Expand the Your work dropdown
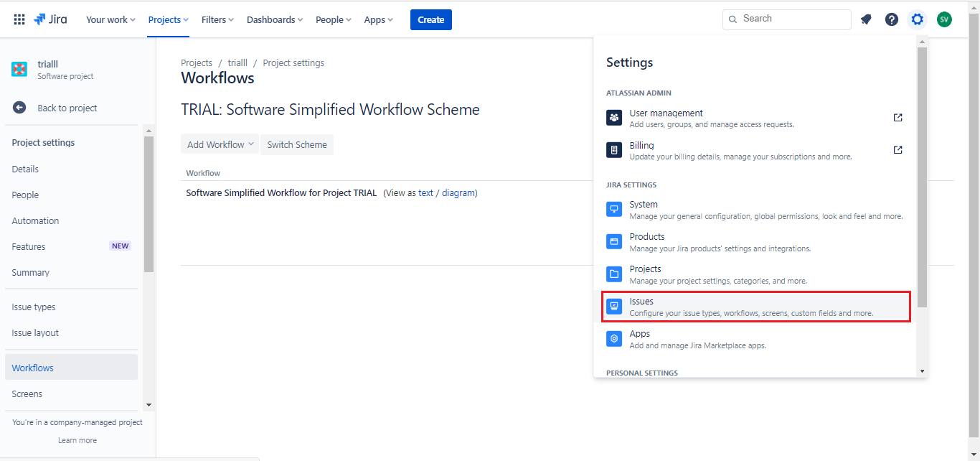 coord(110,19)
